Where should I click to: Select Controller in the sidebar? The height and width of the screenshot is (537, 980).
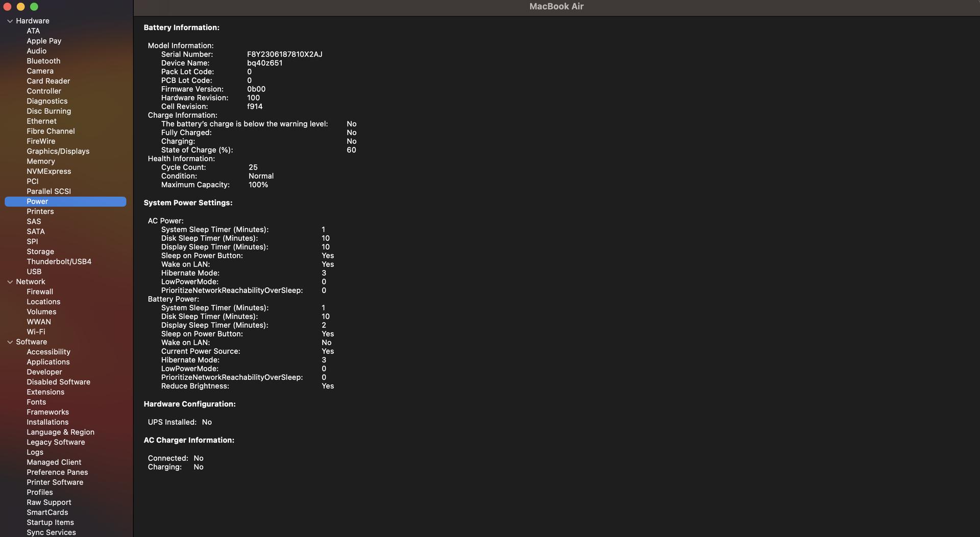coord(44,91)
